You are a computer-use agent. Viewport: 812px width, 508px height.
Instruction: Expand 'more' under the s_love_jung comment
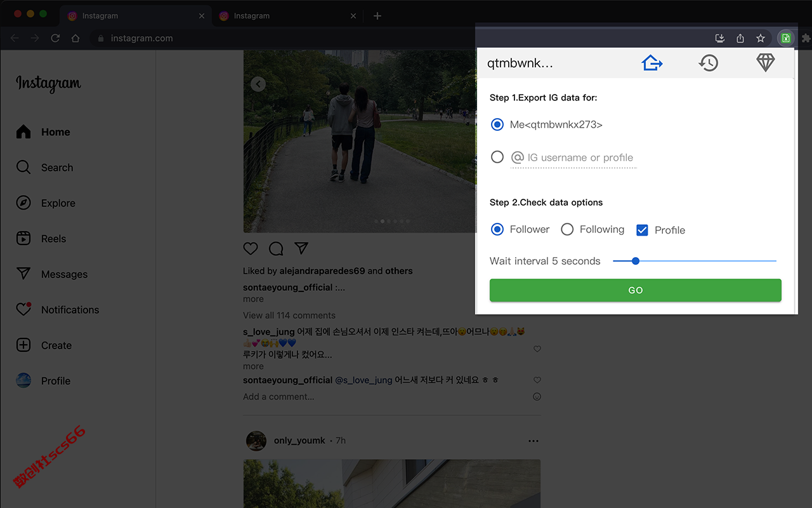[253, 366]
